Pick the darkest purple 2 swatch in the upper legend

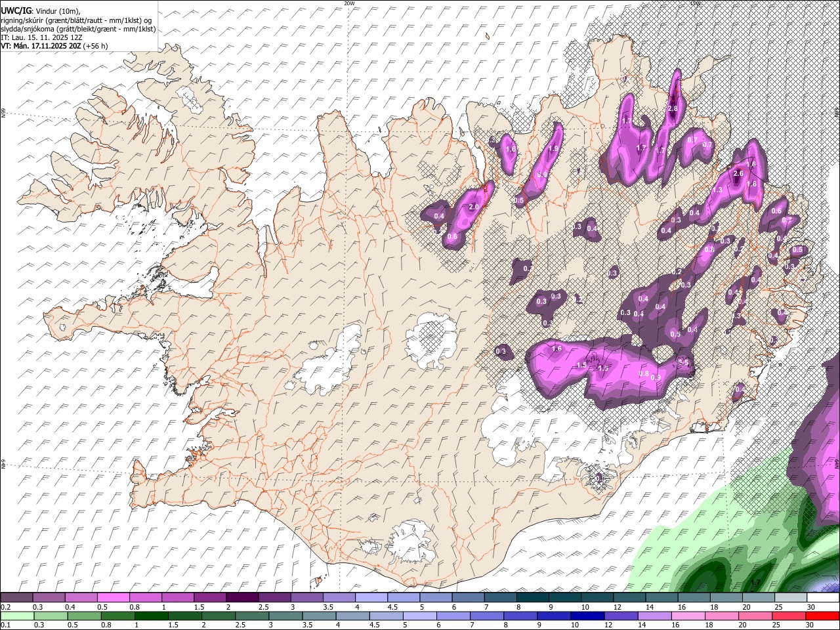[241, 598]
